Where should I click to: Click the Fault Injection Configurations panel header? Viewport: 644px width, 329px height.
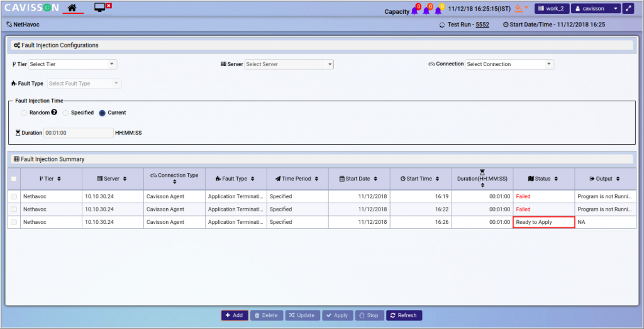pyautogui.click(x=322, y=45)
